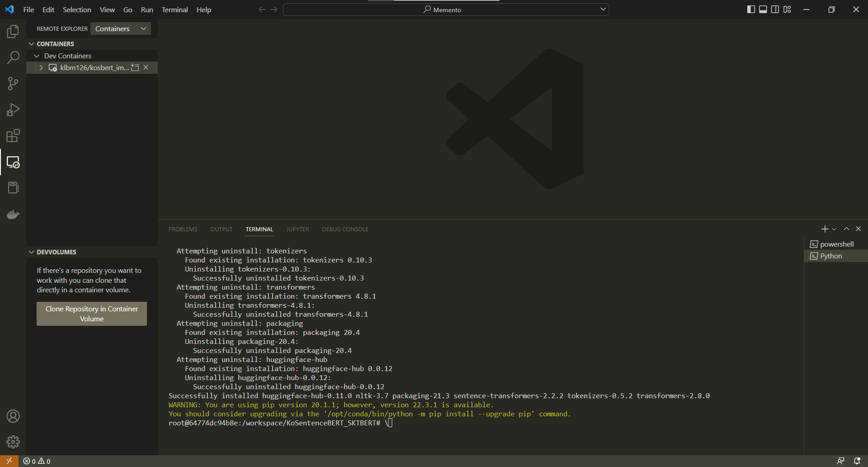This screenshot has height=467, width=868.
Task: Click Clone Repository in Container Volume
Action: [92, 314]
